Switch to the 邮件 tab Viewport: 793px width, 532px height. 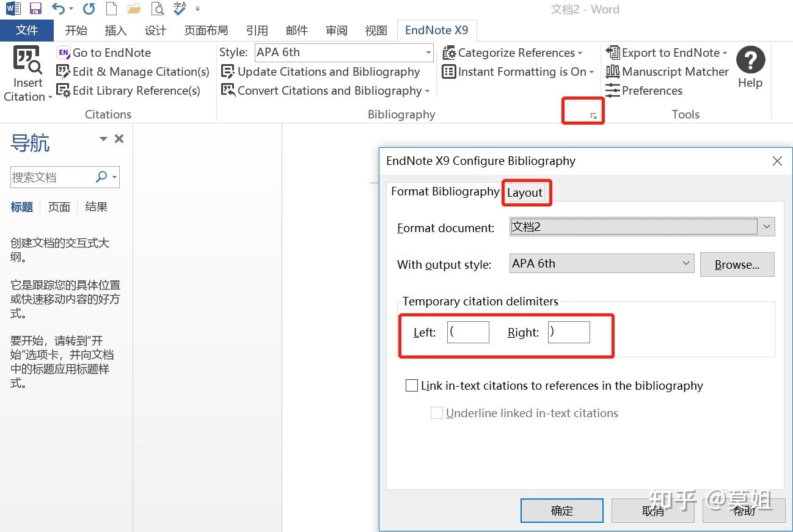click(x=297, y=30)
